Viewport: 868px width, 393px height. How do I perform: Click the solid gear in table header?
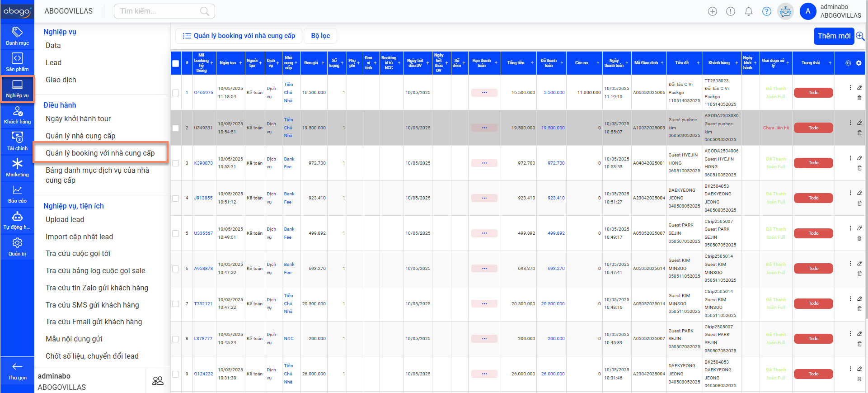(x=859, y=63)
